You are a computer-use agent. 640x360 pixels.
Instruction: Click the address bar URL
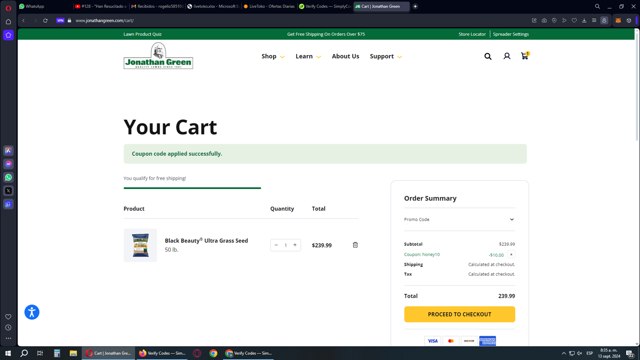click(104, 20)
